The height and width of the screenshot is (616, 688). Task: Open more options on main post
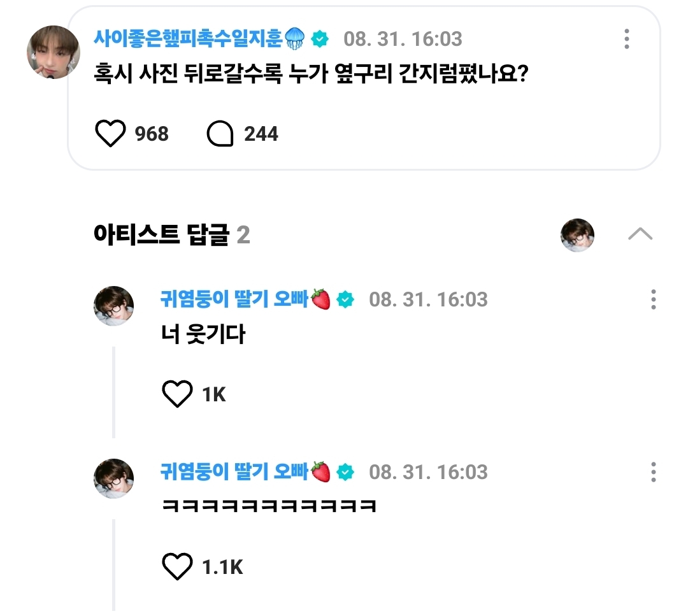627,39
